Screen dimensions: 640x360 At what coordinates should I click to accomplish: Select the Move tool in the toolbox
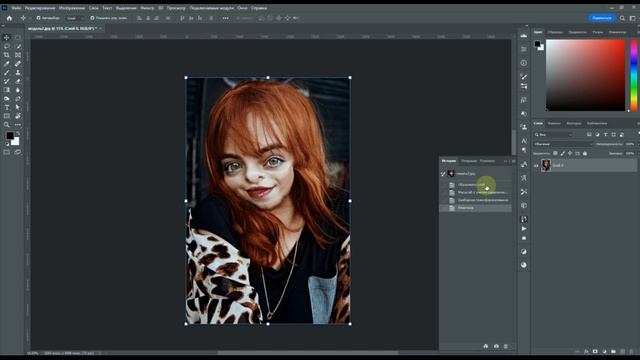(7, 38)
